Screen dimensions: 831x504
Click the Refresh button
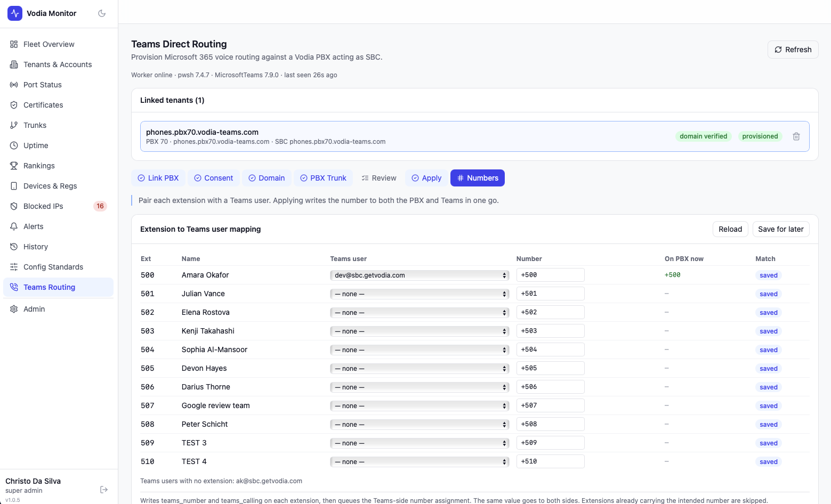793,50
